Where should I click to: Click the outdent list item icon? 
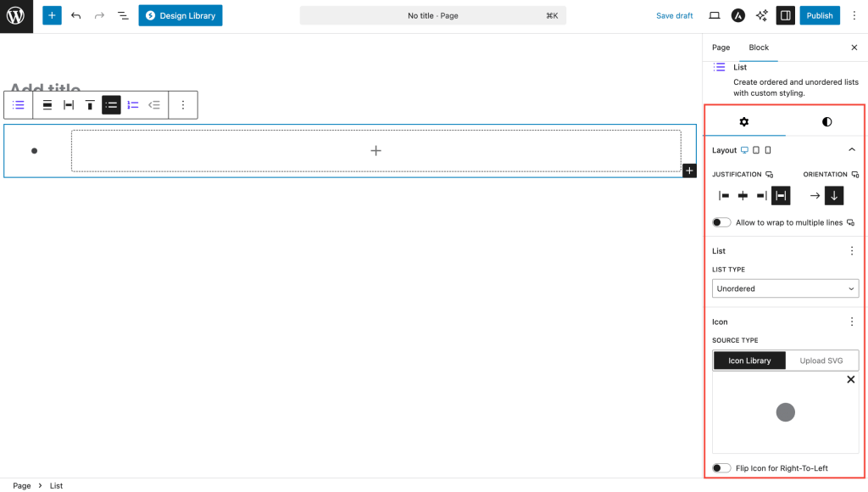pyautogui.click(x=154, y=105)
